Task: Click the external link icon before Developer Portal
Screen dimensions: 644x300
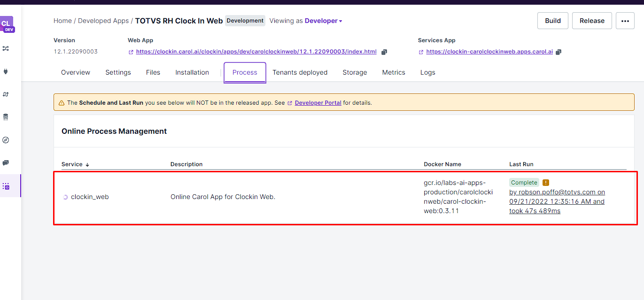Action: [x=290, y=103]
